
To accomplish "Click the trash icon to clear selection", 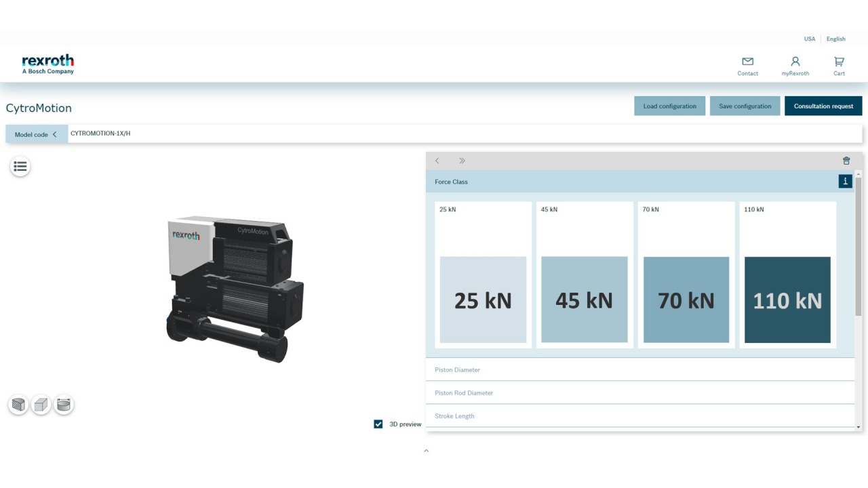I will click(x=846, y=161).
